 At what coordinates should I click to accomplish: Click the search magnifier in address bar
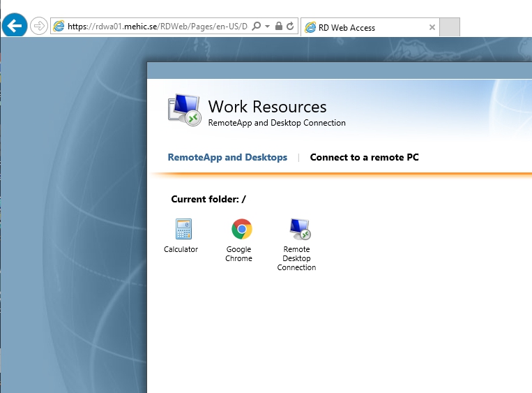(x=257, y=27)
